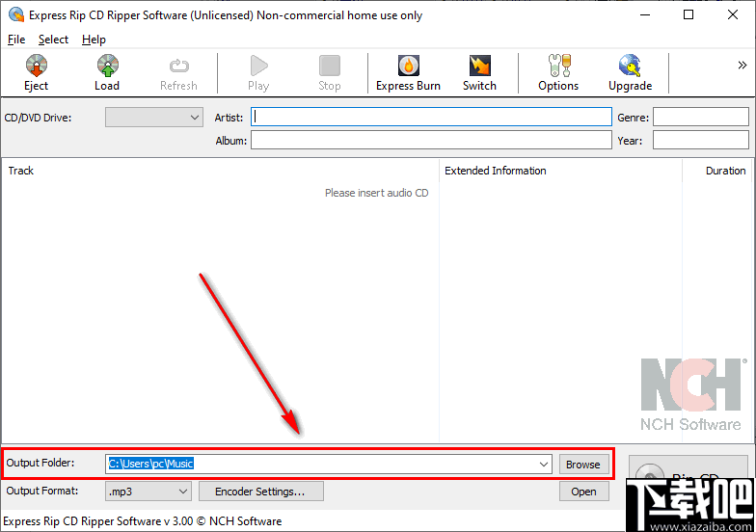This screenshot has width=756, height=532.
Task: Expand the toolbar overflow chevron
Action: 742,66
